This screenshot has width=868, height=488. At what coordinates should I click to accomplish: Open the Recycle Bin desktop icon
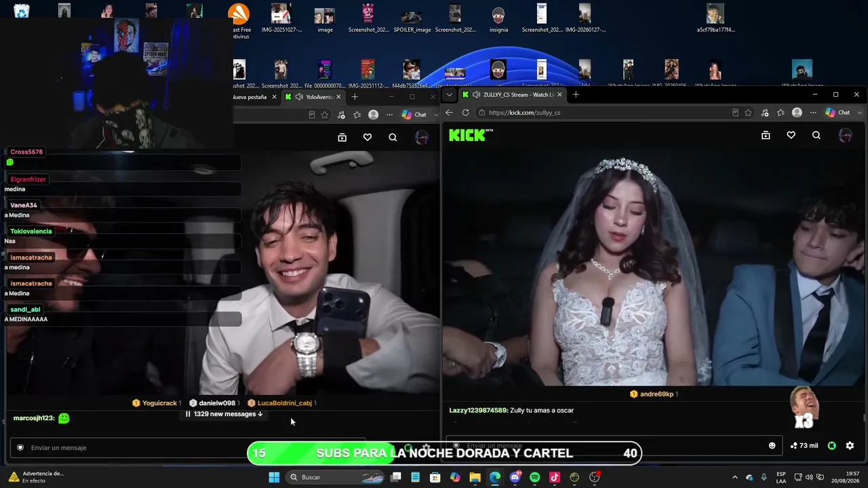22,12
